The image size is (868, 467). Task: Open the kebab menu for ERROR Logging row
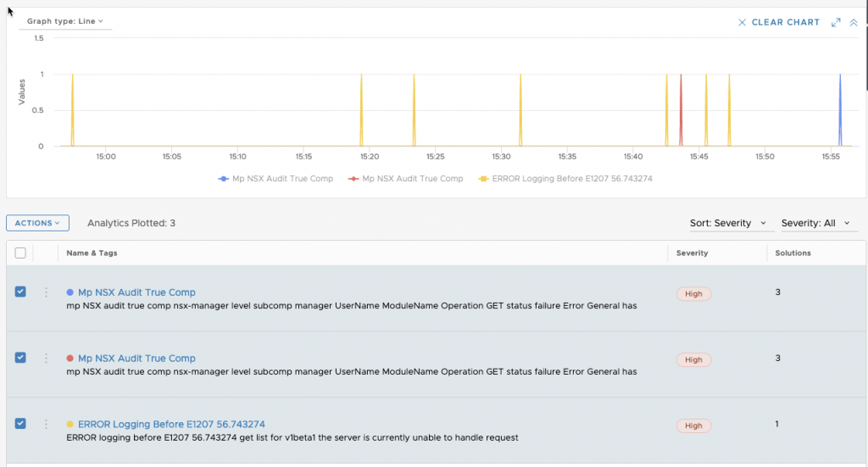click(47, 424)
